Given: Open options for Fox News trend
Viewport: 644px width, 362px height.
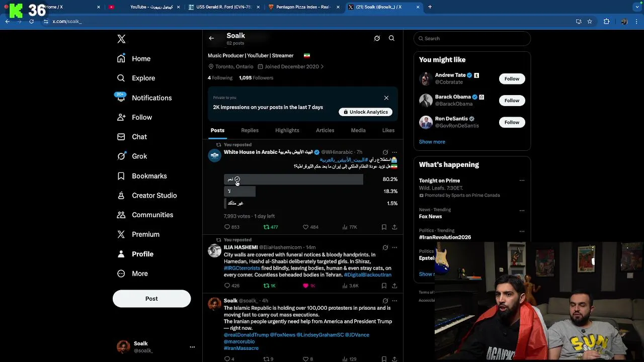Looking at the screenshot, I should 522,211.
